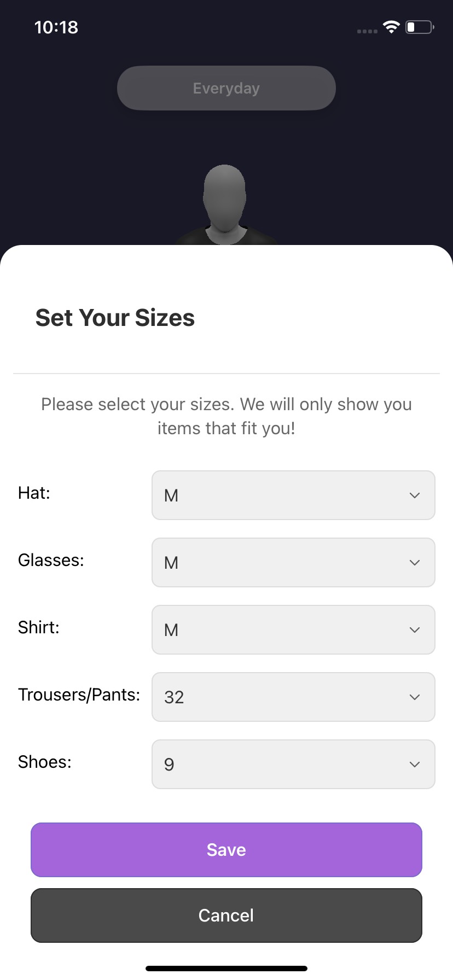
Task: Tap the home indicator bar
Action: pos(226,969)
